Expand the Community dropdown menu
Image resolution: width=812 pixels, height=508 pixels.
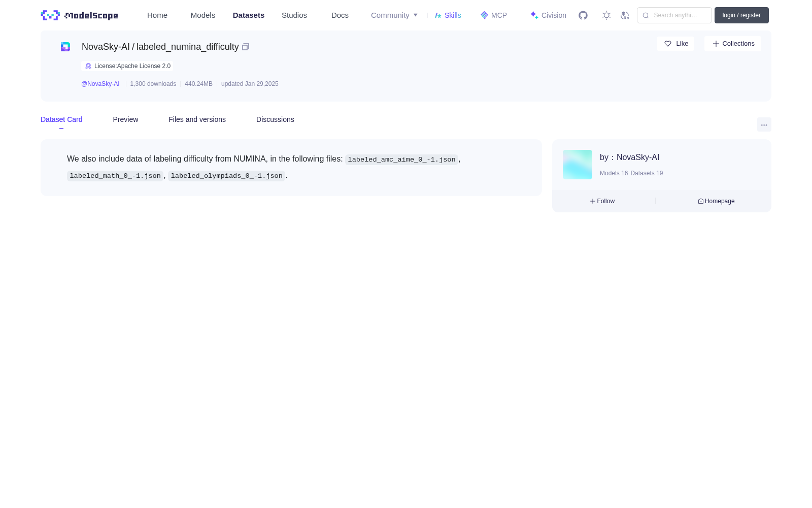pos(394,15)
